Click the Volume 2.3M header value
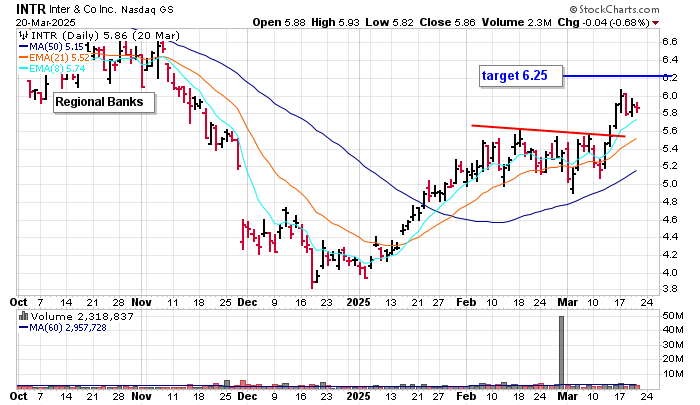Screen dimensions: 700x405 [x=516, y=22]
